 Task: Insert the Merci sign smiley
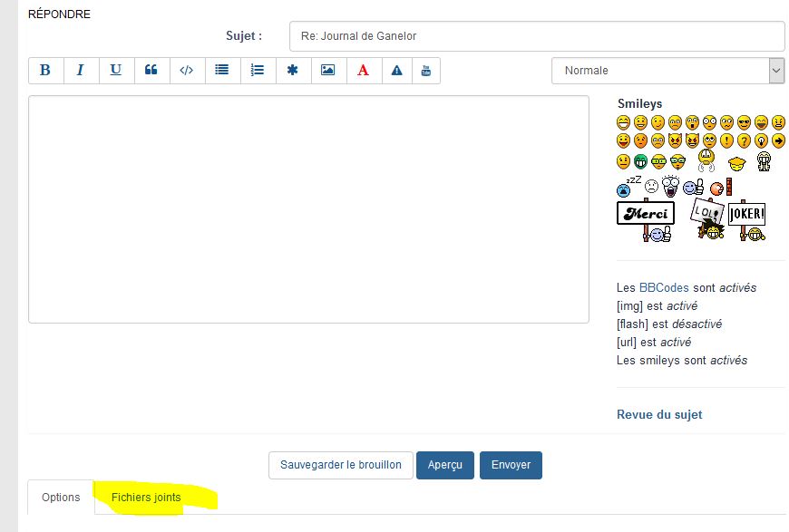pos(646,220)
